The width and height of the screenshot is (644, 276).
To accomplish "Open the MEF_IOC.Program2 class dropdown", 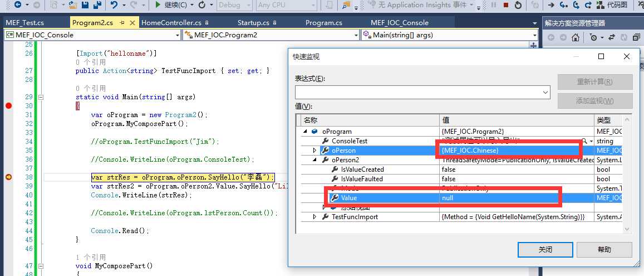I will click(356, 35).
